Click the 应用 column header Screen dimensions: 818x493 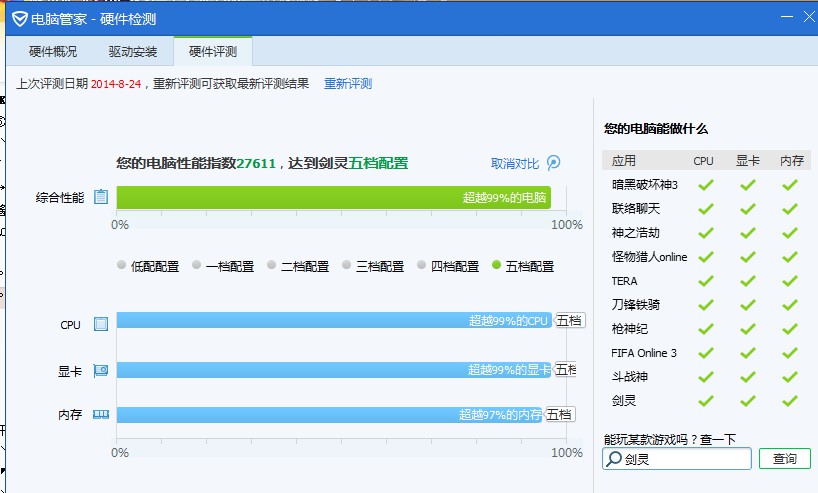pos(623,161)
